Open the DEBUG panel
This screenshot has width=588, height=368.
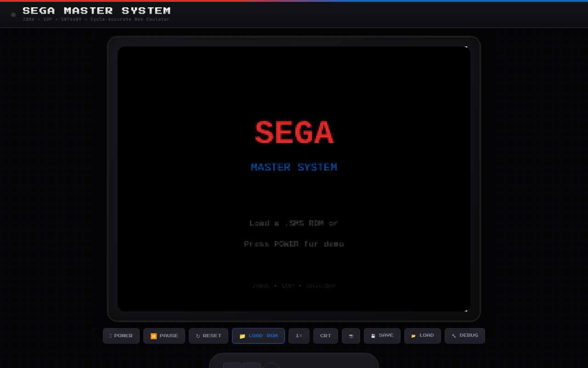click(465, 335)
